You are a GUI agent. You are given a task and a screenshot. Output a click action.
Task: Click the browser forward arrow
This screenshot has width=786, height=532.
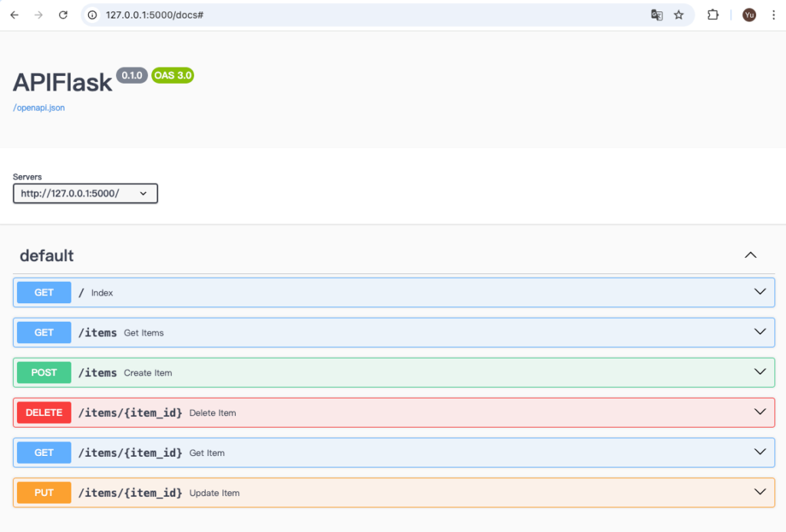click(x=38, y=15)
